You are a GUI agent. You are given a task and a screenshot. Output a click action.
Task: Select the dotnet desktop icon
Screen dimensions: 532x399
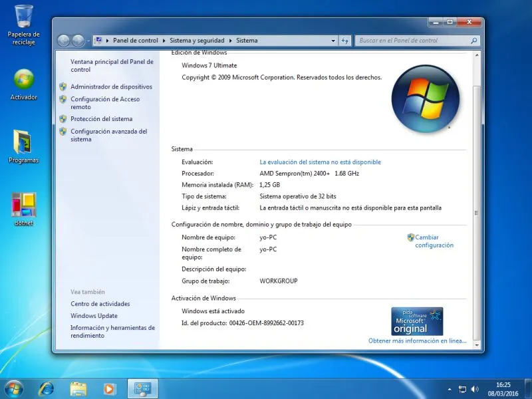23,209
